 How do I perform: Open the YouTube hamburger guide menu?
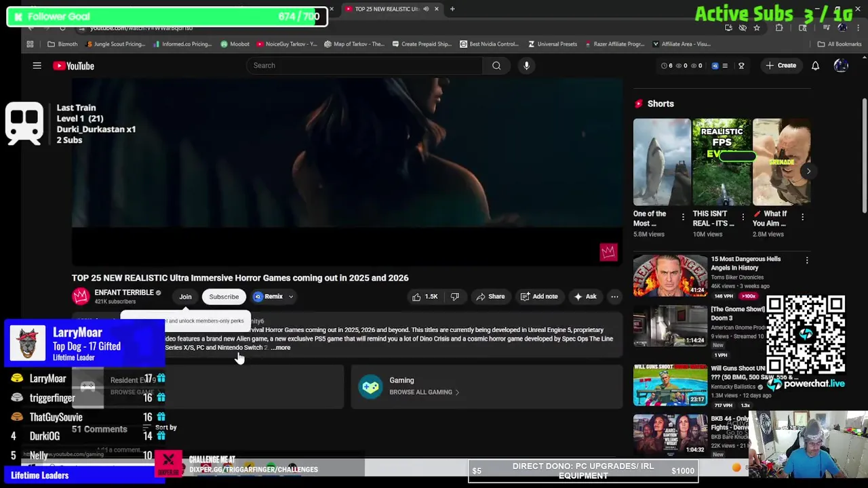click(37, 66)
